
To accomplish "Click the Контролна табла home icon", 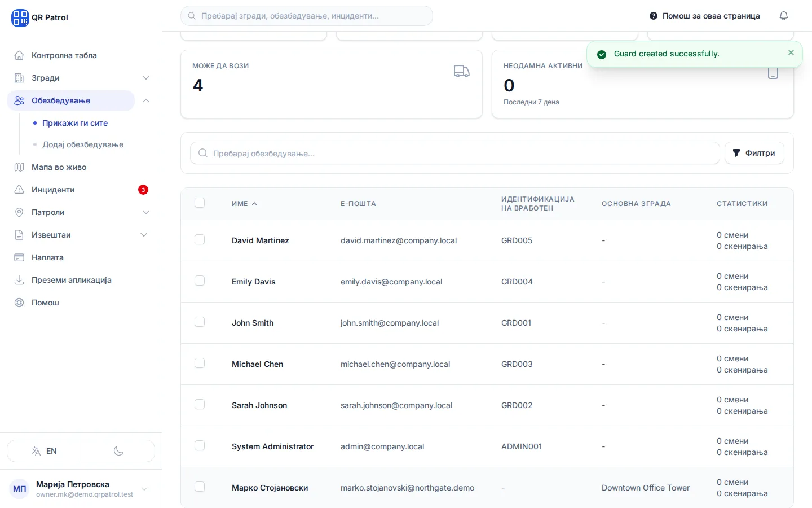I will point(19,55).
